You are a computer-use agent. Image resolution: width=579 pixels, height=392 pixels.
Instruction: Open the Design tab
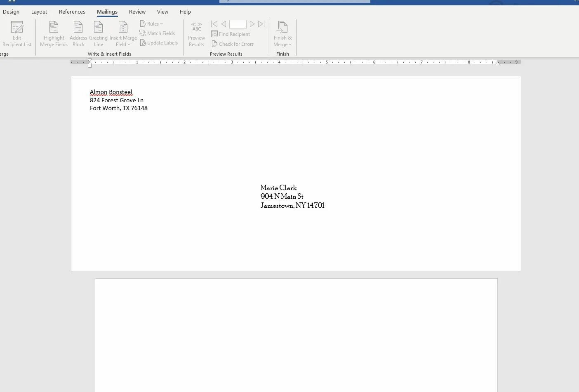11,12
